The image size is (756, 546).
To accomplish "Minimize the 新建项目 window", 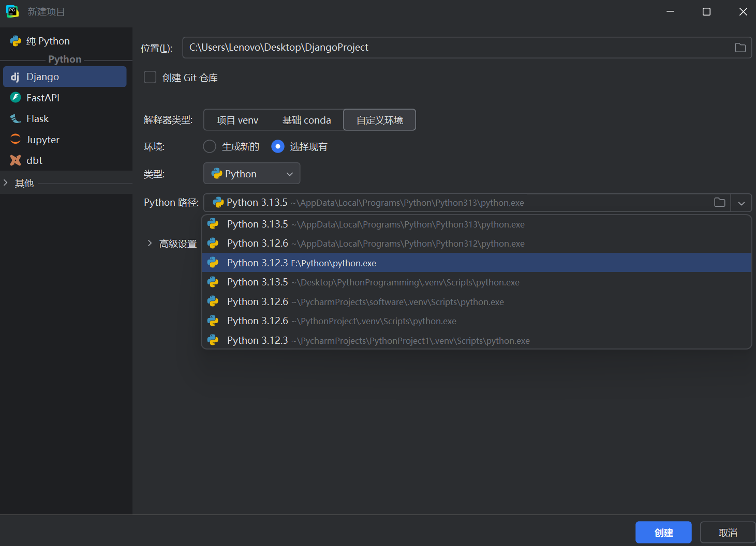I will tap(670, 11).
